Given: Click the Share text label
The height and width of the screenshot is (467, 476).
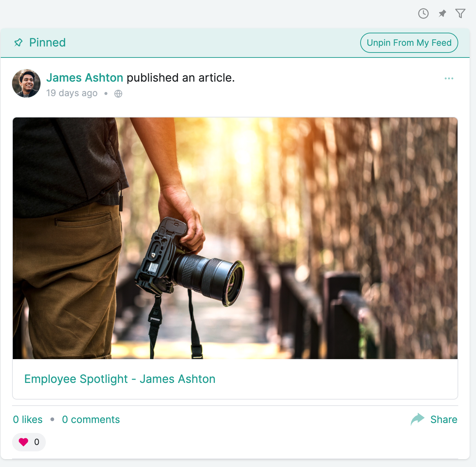Looking at the screenshot, I should [x=444, y=419].
